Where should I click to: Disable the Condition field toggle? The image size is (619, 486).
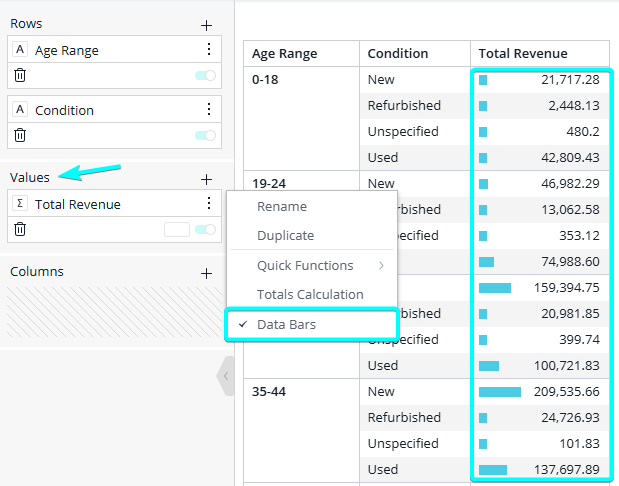(x=205, y=136)
